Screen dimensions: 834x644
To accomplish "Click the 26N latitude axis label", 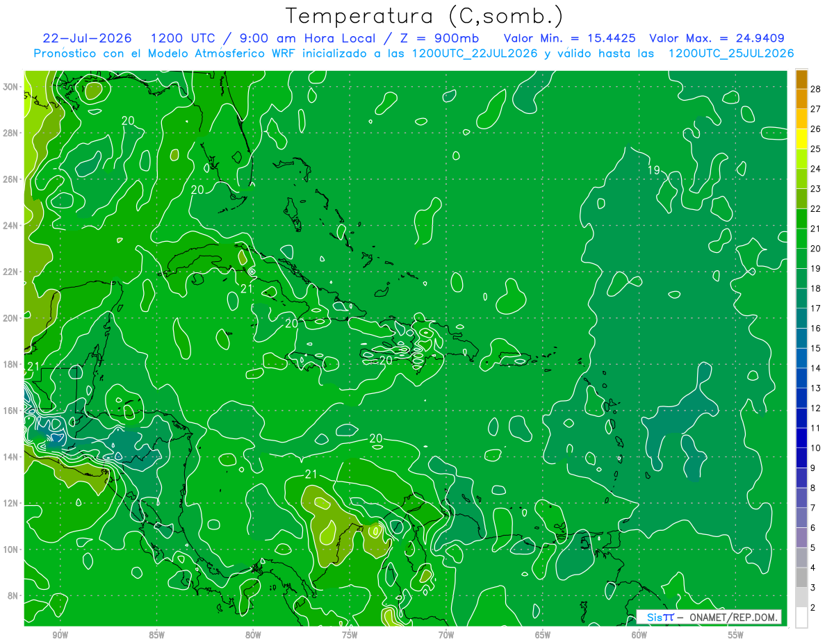I will click(12, 179).
